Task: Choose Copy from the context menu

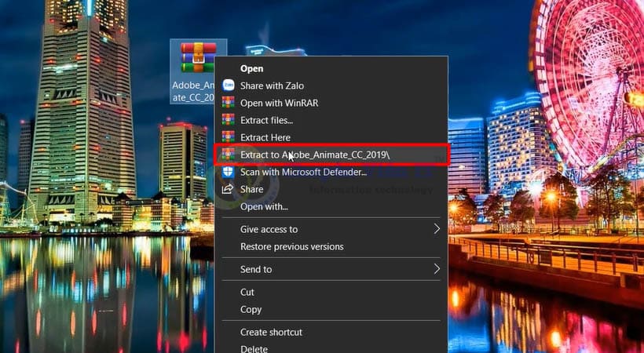Action: coord(251,310)
